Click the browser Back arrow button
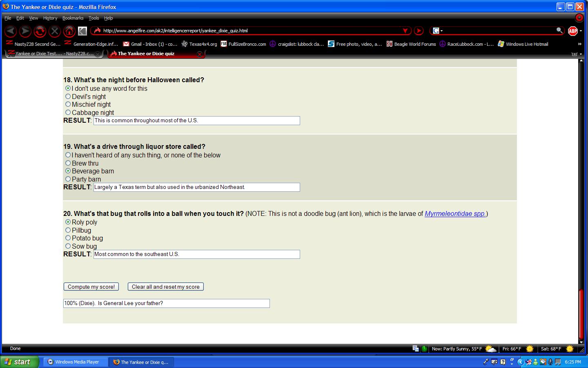 pos(11,31)
